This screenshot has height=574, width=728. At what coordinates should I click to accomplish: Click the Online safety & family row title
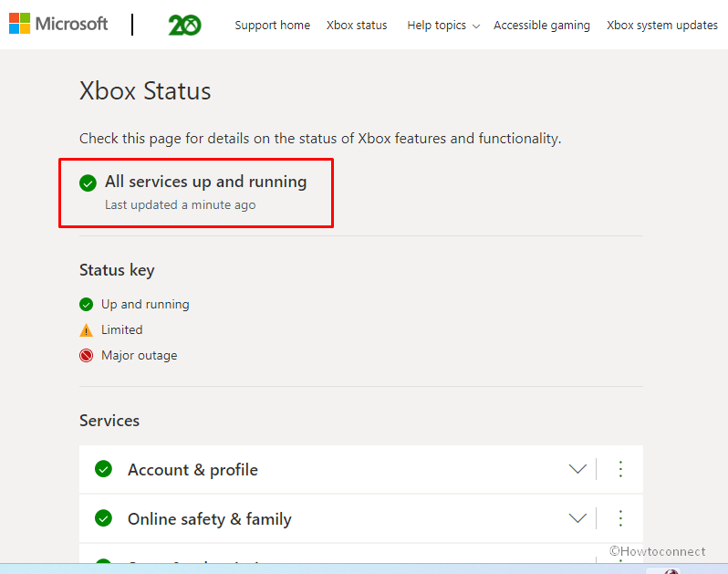[210, 519]
